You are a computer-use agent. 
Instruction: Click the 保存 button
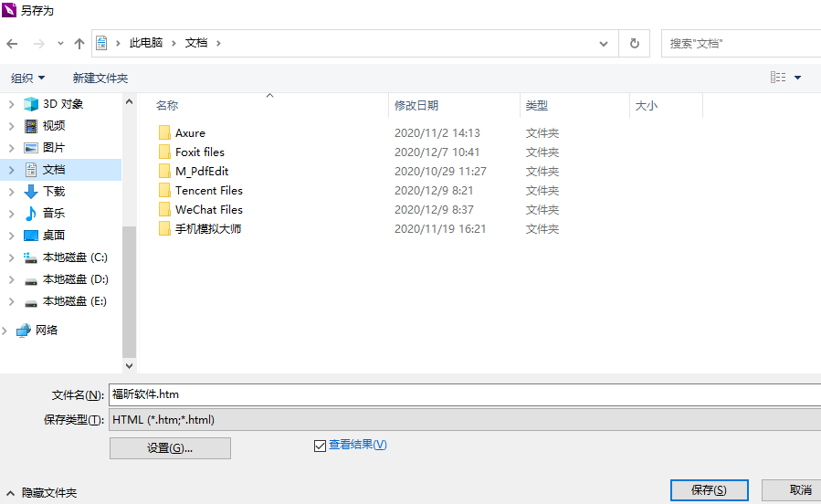tap(709, 490)
